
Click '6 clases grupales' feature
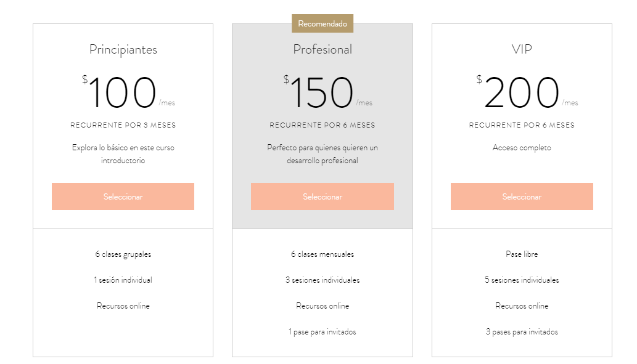[123, 254]
